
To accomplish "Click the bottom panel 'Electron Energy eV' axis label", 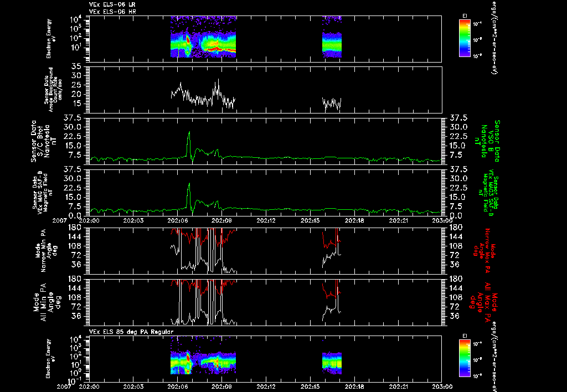I will (51, 359).
